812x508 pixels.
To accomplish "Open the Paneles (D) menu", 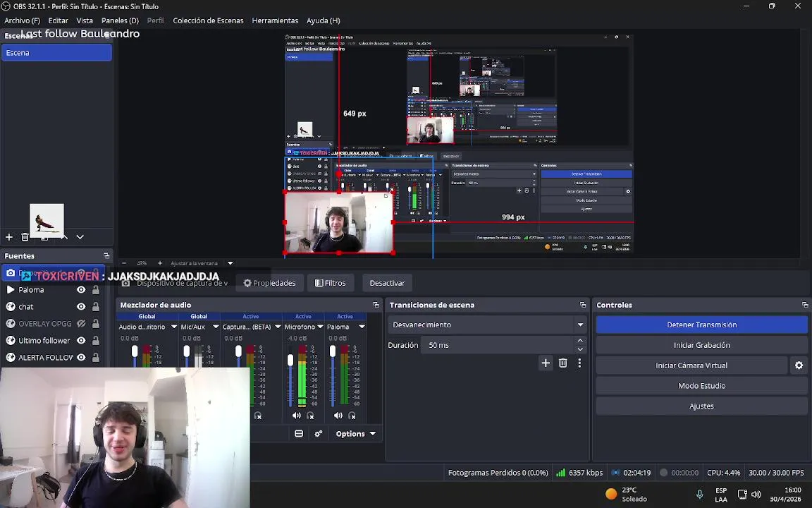I will point(120,20).
